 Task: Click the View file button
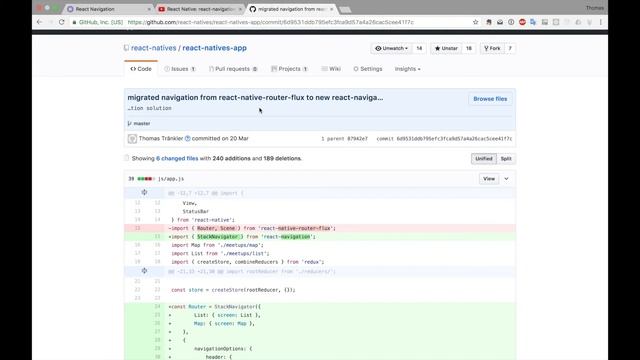pos(489,179)
